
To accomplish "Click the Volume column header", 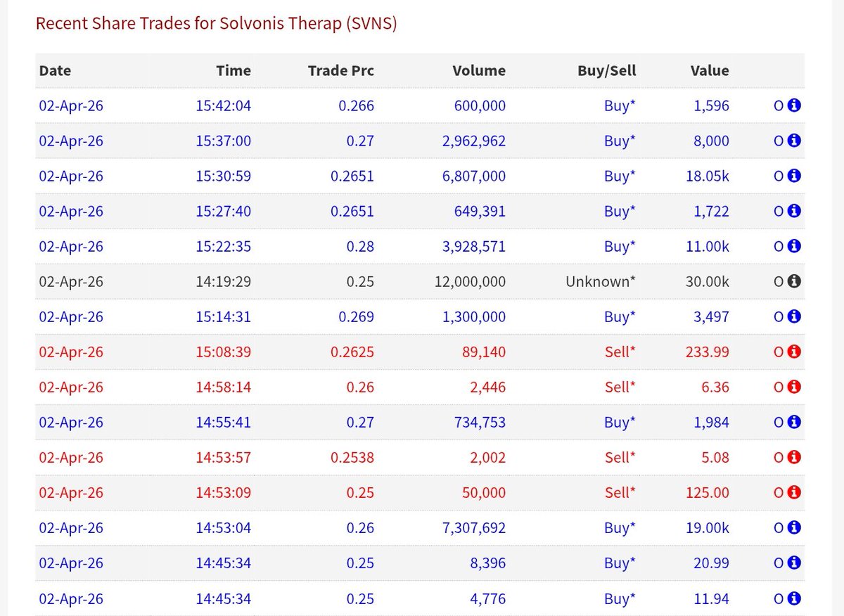I will point(479,70).
